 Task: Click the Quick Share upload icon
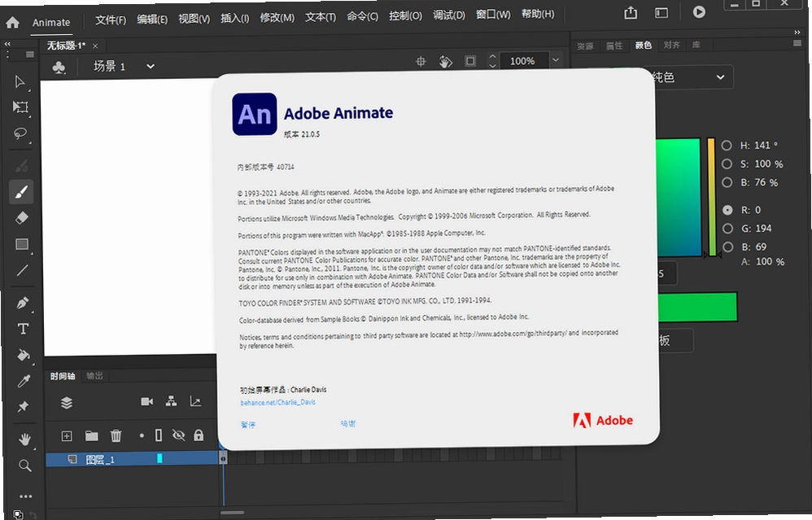[631, 12]
